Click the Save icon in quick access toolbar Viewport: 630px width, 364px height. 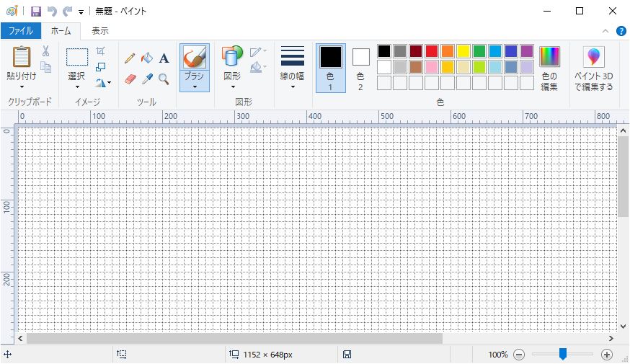(36, 12)
